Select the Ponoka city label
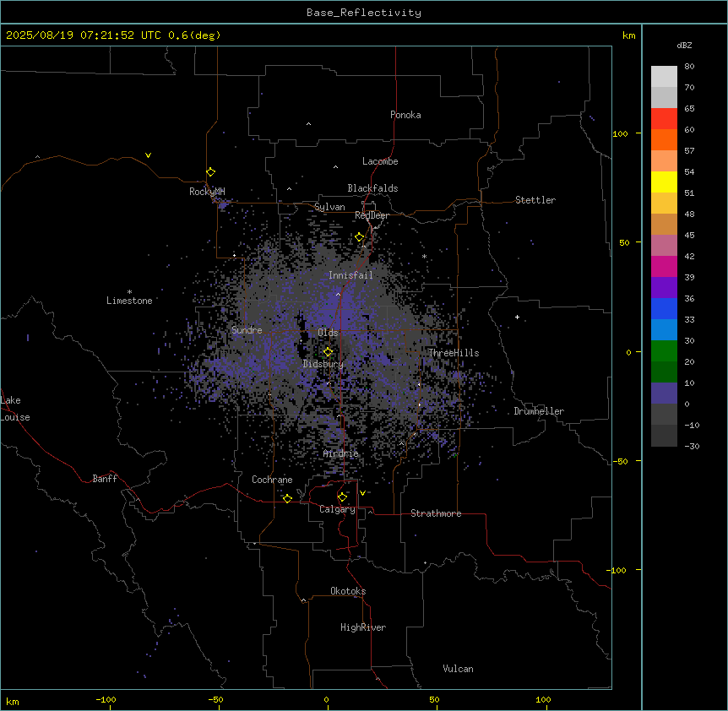 [405, 115]
